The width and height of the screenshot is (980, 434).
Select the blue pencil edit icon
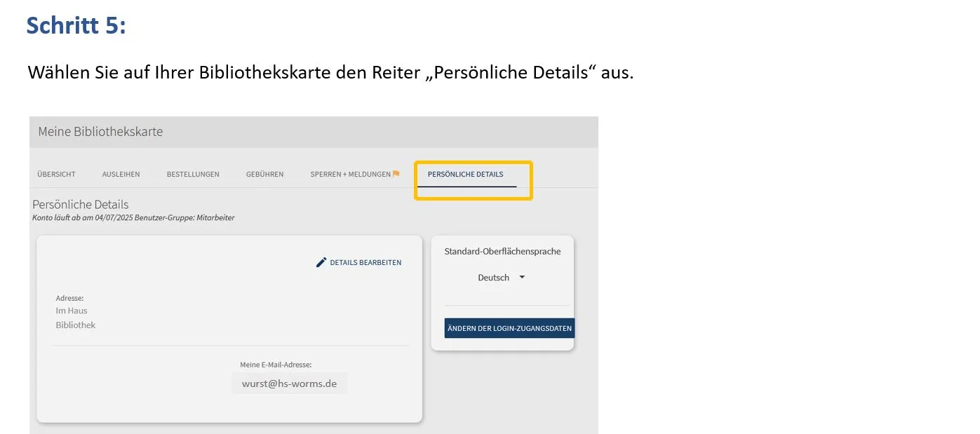[321, 262]
